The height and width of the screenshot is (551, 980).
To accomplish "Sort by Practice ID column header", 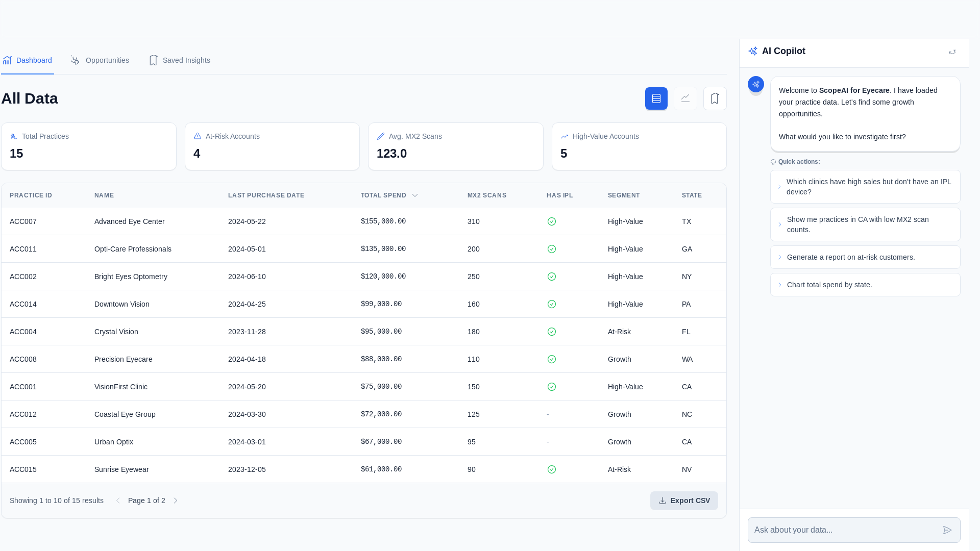I will click(31, 195).
